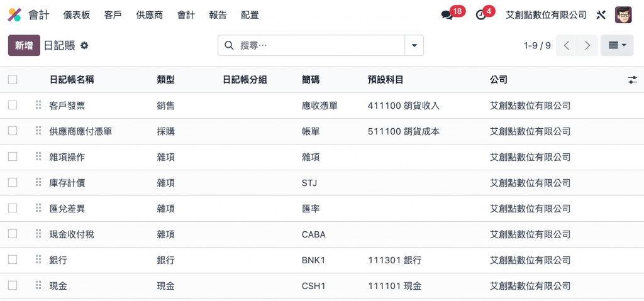Open the discuss messages icon with badge 18

coord(447,15)
